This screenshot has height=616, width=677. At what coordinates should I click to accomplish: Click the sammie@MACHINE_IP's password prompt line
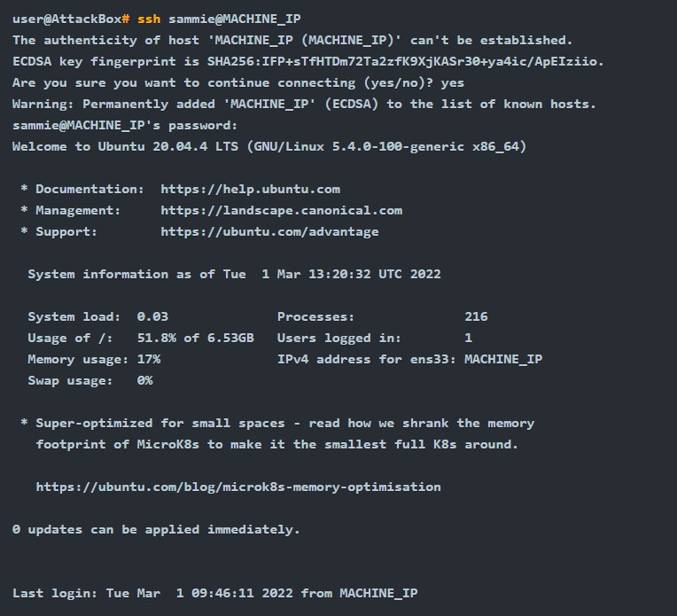click(125, 125)
